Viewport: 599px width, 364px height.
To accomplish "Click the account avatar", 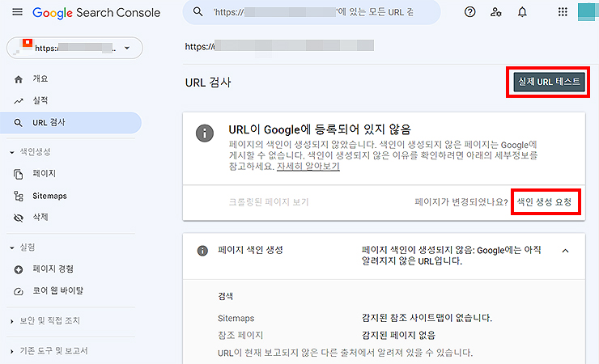I will click(588, 12).
